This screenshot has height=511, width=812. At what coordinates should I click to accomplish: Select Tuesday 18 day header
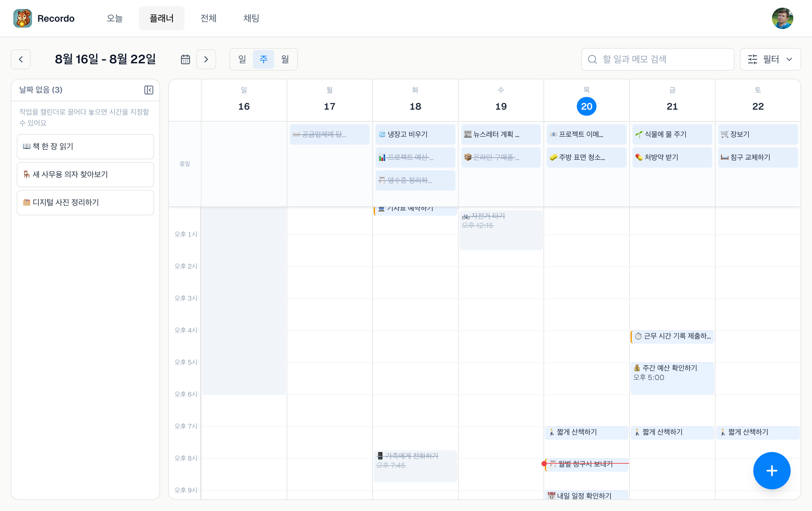415,100
